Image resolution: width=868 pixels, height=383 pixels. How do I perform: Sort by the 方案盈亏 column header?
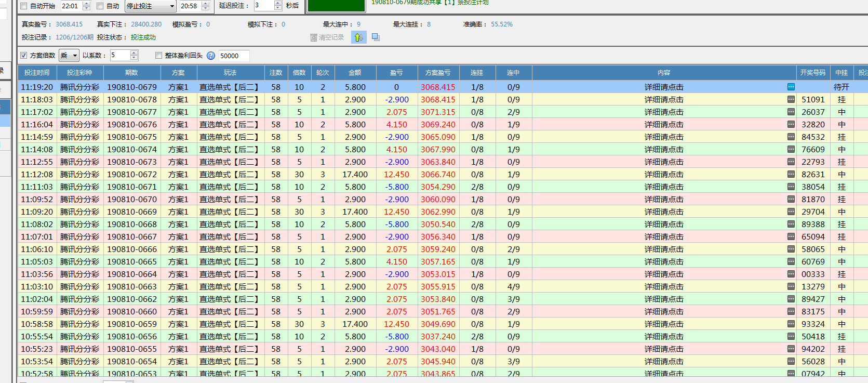[x=438, y=73]
